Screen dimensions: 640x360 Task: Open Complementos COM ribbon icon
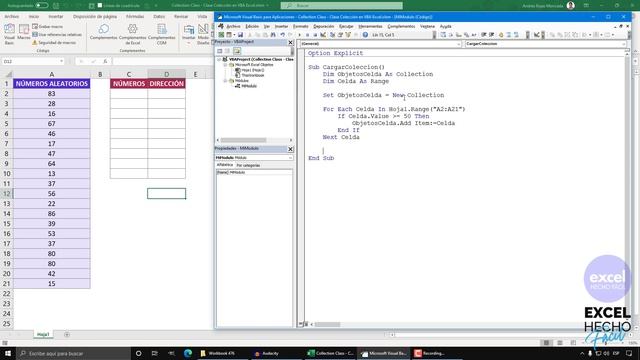[162, 34]
